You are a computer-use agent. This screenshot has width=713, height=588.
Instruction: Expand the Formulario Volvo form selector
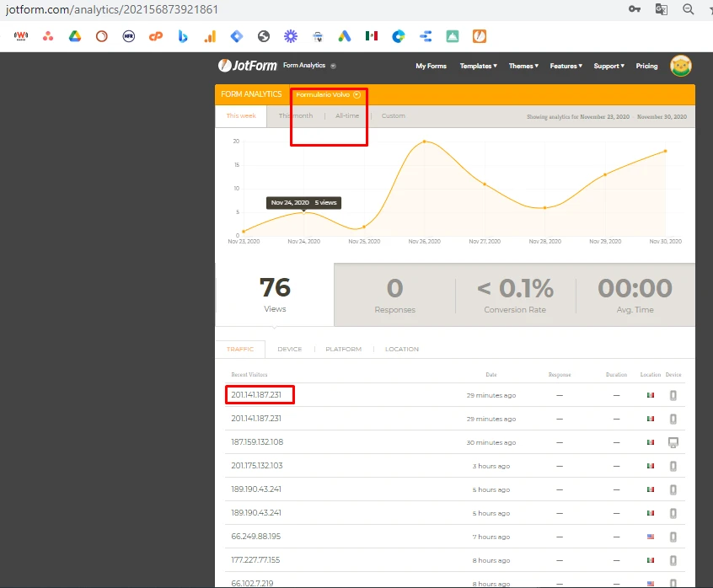329,95
